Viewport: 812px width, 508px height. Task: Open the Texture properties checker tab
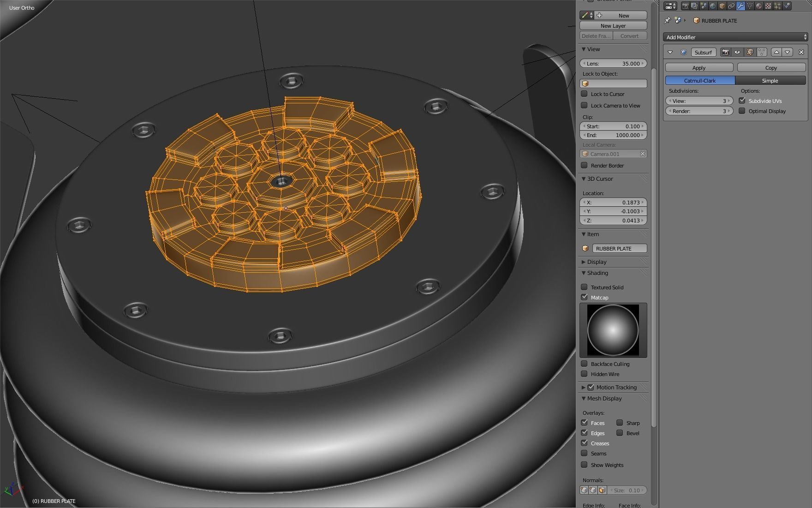(768, 6)
